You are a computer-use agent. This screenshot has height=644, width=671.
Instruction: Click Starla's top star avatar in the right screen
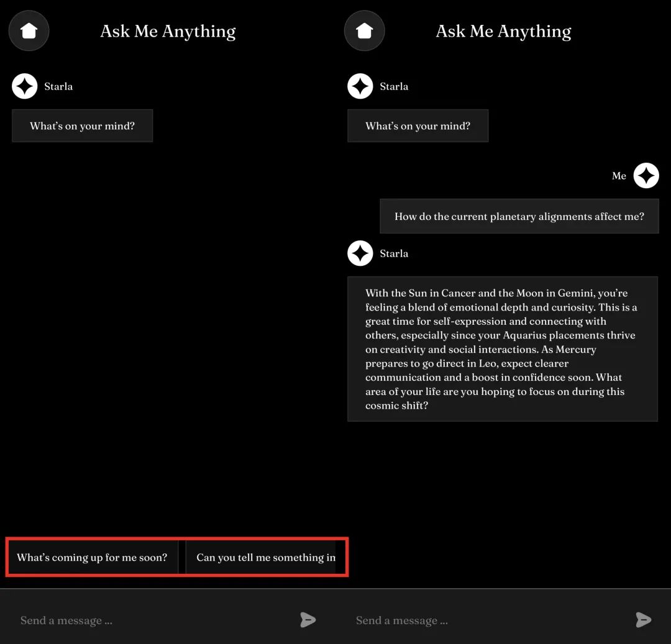360,86
